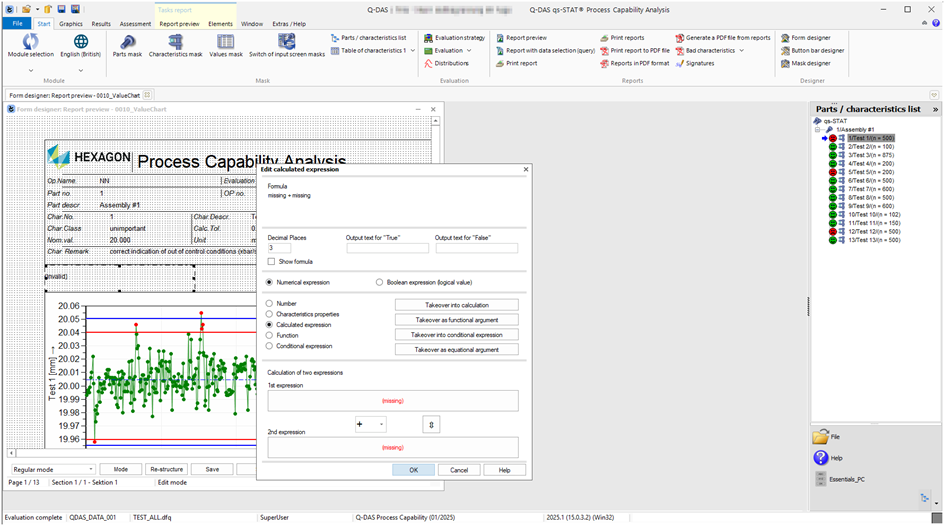Collapse Parts / characteristics list panel
Viewport: 945px width, 526px height.
pos(935,109)
